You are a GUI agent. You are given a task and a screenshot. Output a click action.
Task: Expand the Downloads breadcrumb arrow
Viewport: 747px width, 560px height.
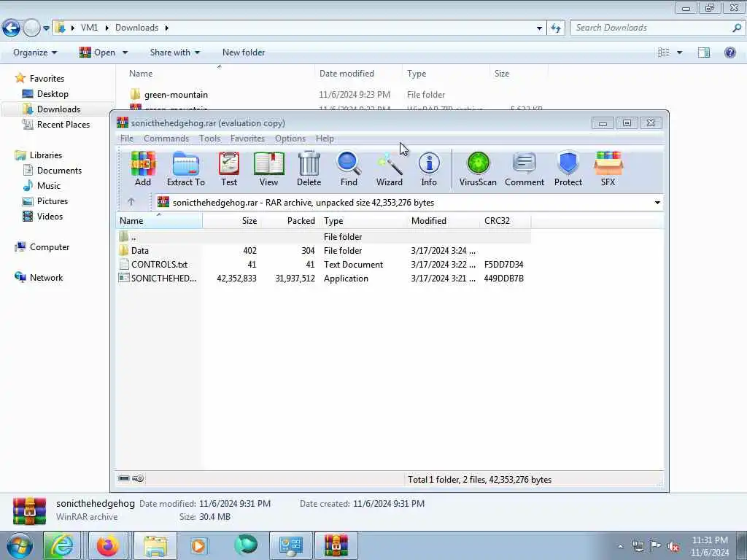[167, 28]
